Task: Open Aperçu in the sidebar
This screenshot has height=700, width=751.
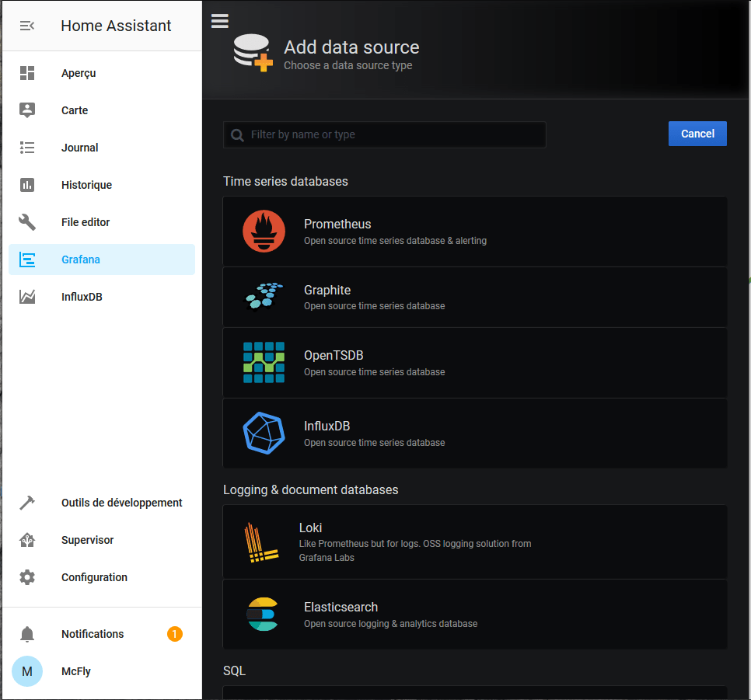Action: 79,73
